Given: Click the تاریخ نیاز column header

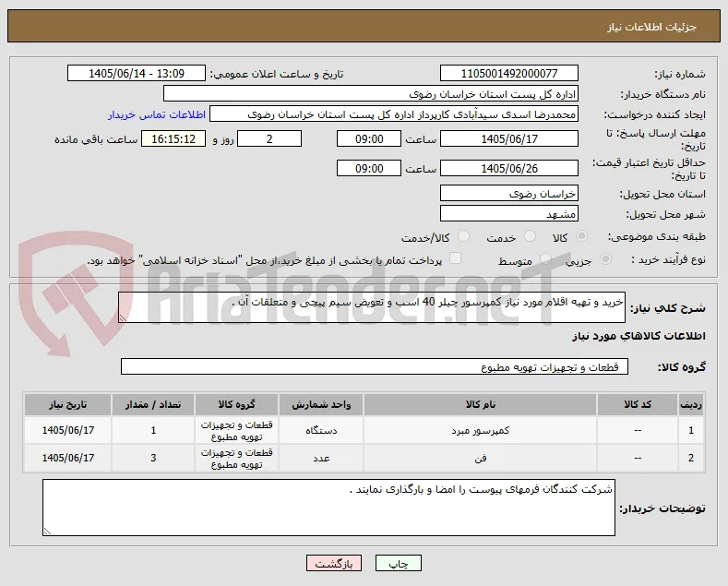Looking at the screenshot, I should coord(67,405).
